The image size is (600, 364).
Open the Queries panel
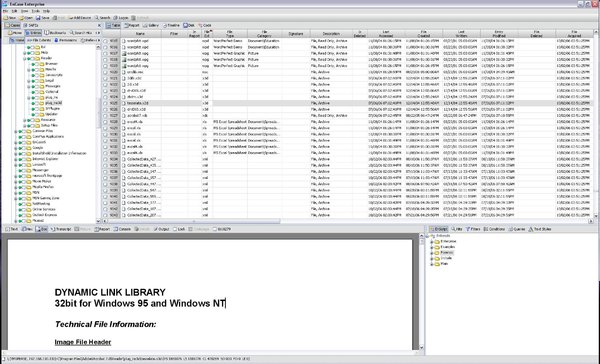pos(517,229)
